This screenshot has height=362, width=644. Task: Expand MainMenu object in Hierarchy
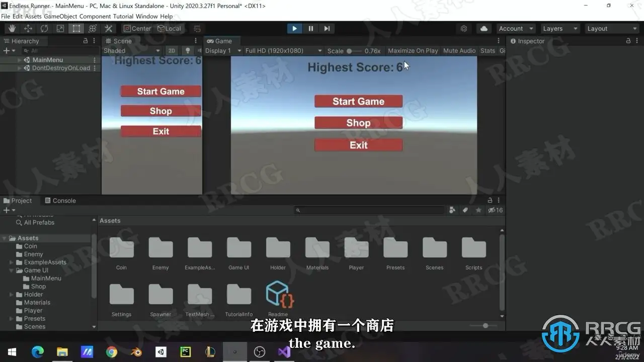point(20,60)
